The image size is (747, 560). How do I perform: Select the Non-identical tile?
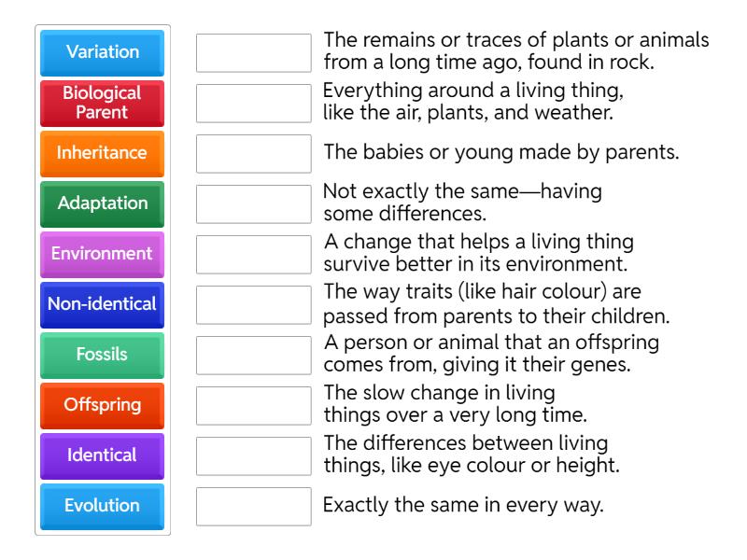[103, 304]
